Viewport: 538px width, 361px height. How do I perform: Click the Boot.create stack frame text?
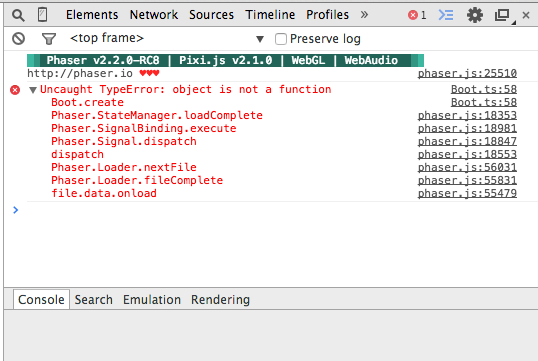87,103
